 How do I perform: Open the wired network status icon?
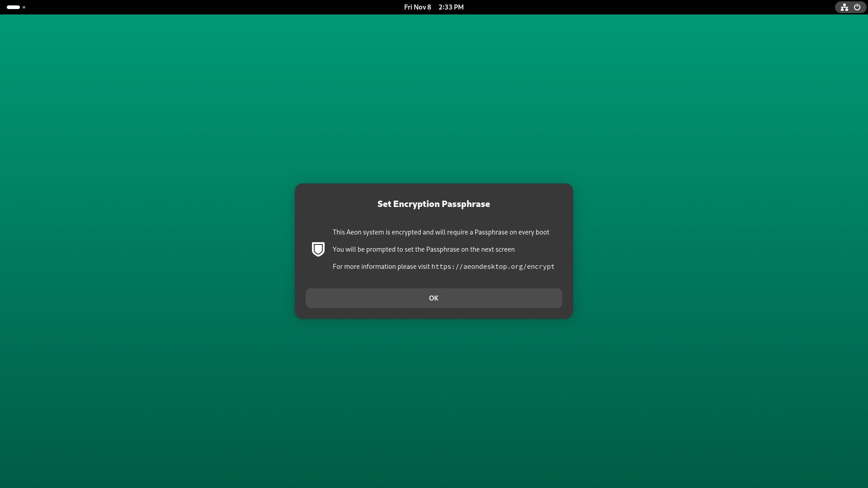844,7
